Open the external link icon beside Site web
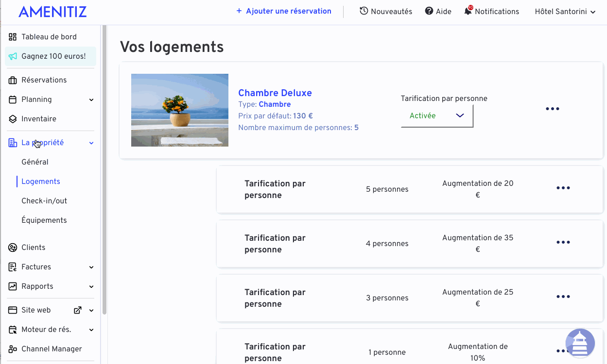Viewport: 607px width, 364px height. (77, 310)
